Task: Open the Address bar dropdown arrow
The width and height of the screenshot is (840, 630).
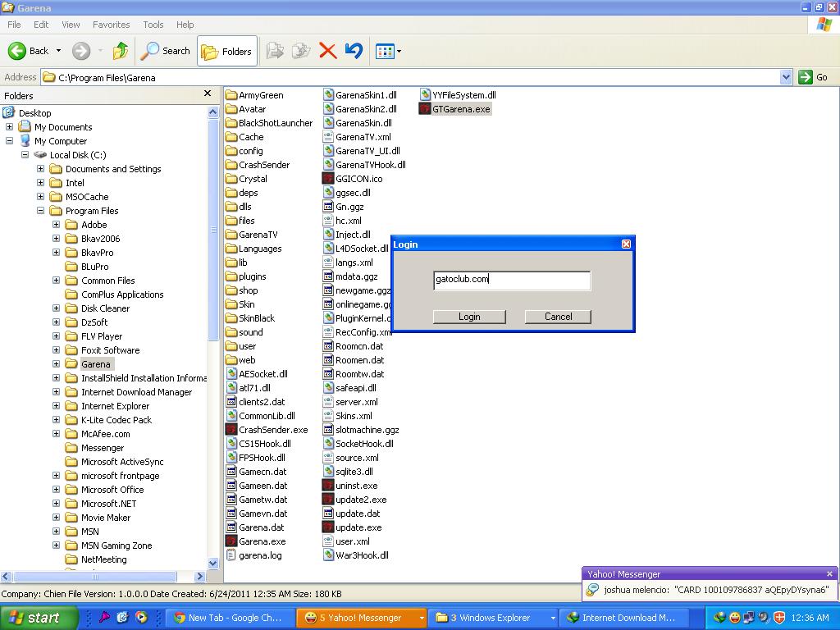Action: pos(786,77)
